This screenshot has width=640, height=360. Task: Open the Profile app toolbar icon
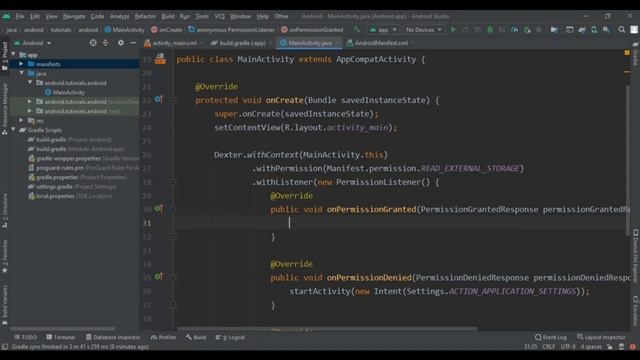[514, 29]
